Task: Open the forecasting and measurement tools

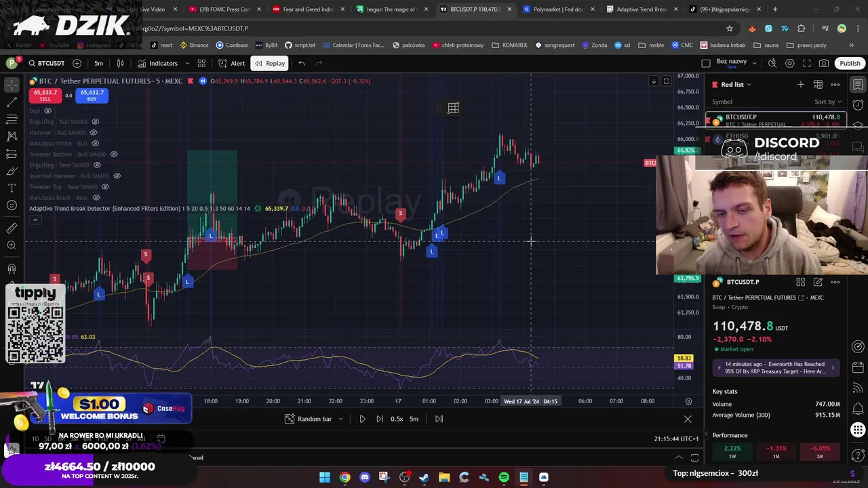Action: 12,153
